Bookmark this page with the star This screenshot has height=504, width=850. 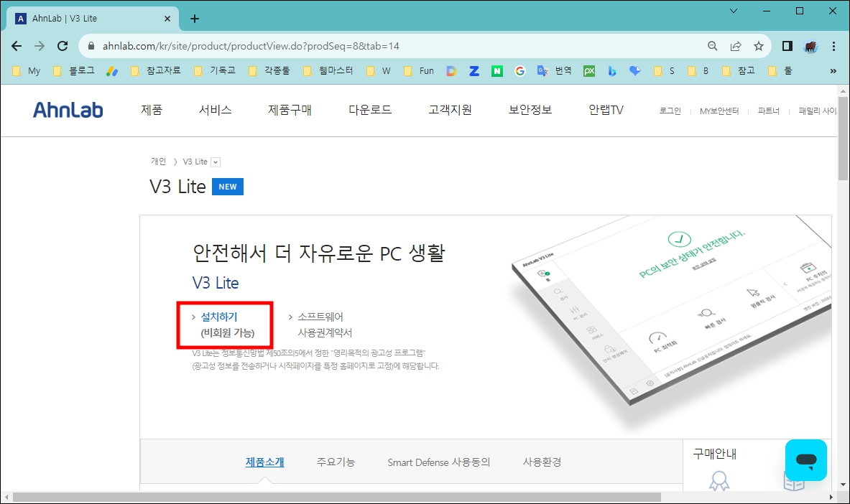click(758, 46)
